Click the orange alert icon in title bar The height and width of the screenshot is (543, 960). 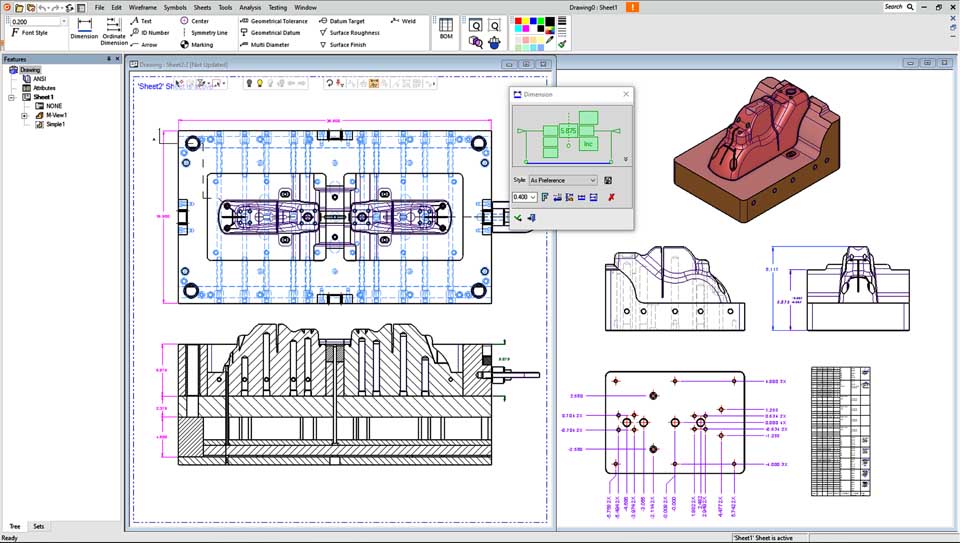tap(632, 7)
